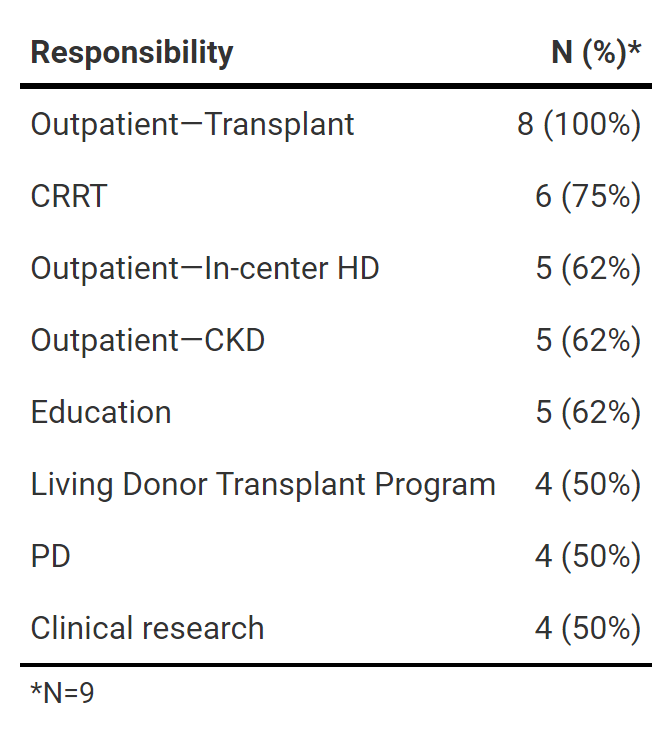Select the Outpatient—CKD row label
Viewport: 670px width, 742px height.
click(147, 340)
